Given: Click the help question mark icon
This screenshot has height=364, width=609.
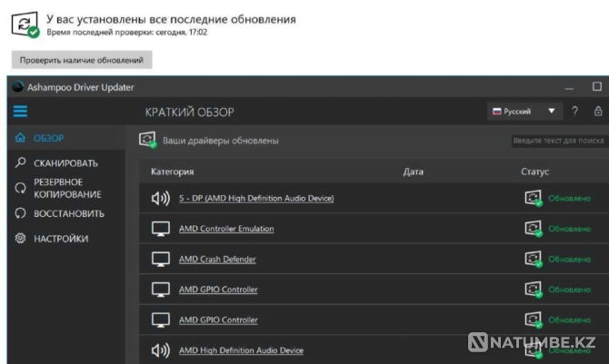Looking at the screenshot, I should pyautogui.click(x=574, y=112).
